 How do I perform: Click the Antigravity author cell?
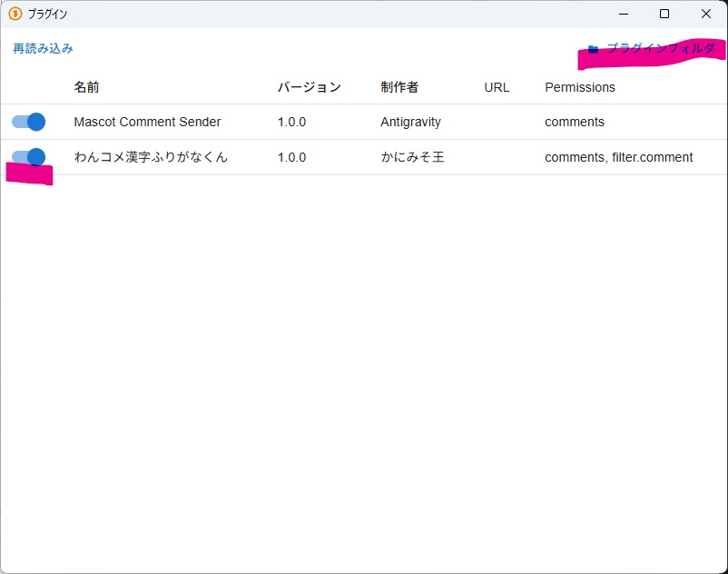point(410,122)
